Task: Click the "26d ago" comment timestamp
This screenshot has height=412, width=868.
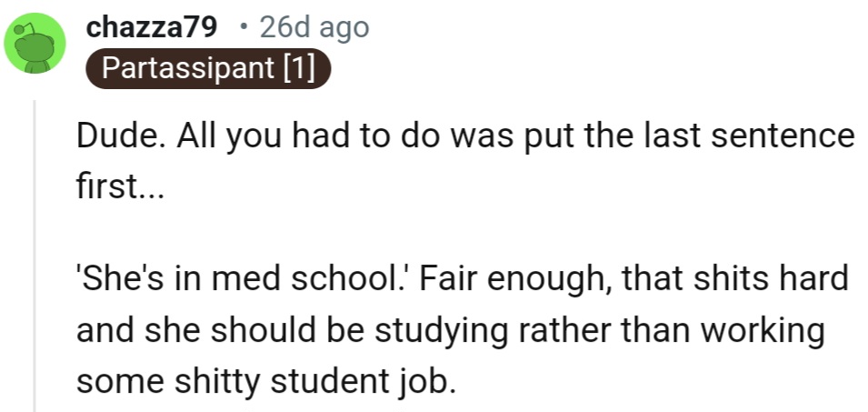Action: point(314,28)
